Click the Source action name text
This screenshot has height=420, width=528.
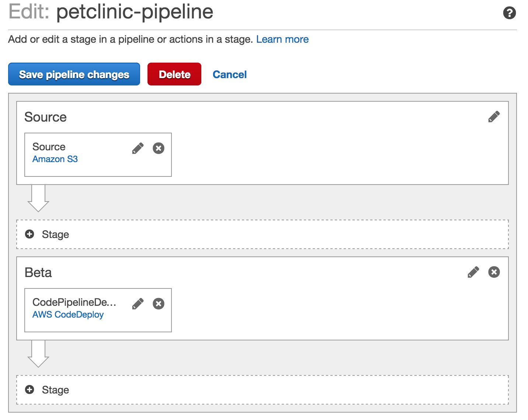[49, 147]
